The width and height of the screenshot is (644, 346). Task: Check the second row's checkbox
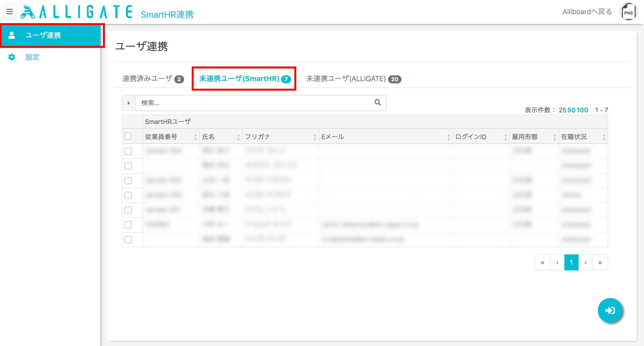click(x=128, y=166)
